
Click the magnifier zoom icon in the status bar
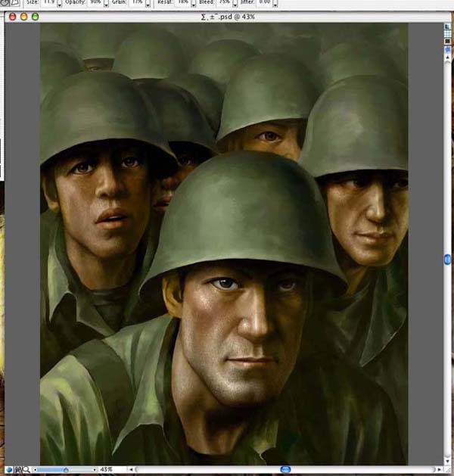tap(26, 470)
